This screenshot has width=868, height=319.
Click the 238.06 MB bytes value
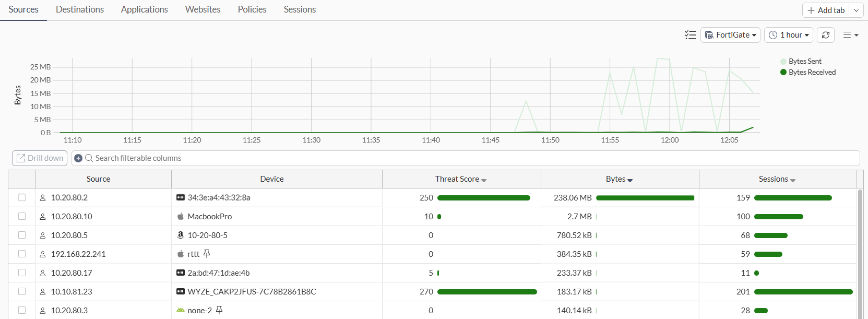(573, 198)
